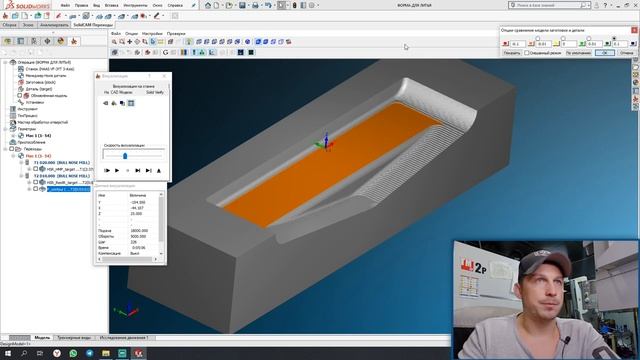Open the viewer Настройки menu
This screenshot has width=640, height=360.
pyautogui.click(x=152, y=33)
